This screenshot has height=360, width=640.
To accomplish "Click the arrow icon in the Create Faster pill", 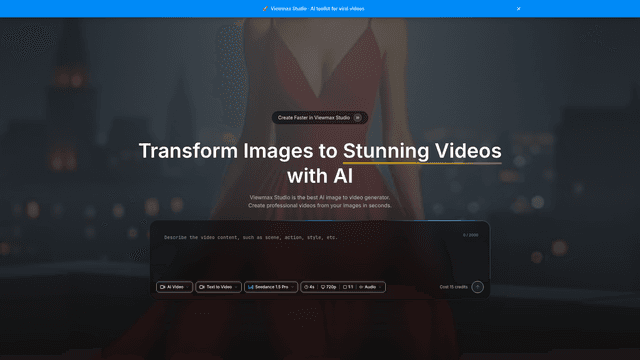I will [x=358, y=118].
